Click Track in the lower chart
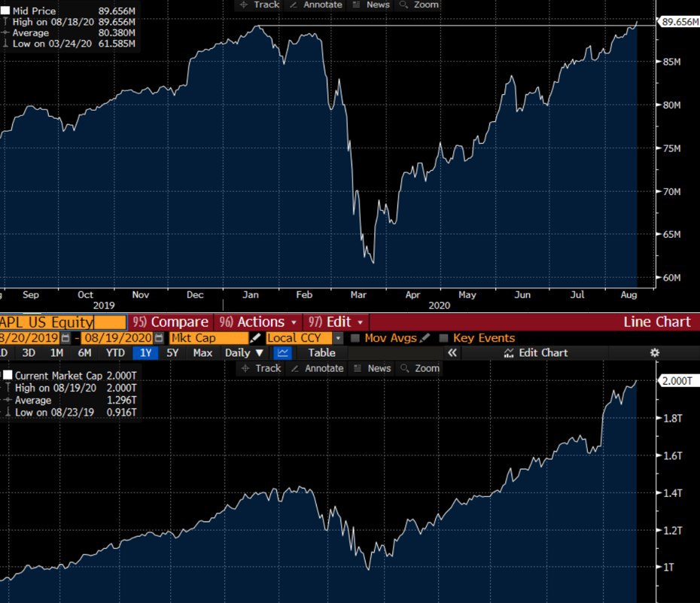This screenshot has width=700, height=603. tap(262, 368)
